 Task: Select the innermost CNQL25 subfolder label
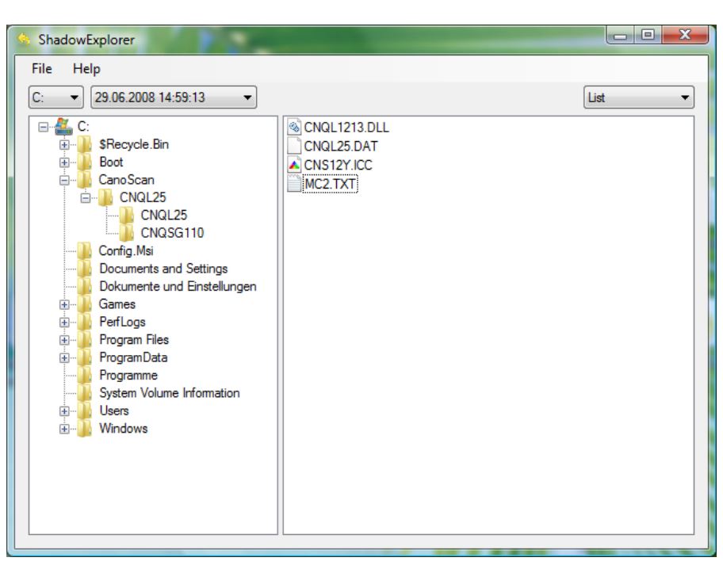click(163, 216)
